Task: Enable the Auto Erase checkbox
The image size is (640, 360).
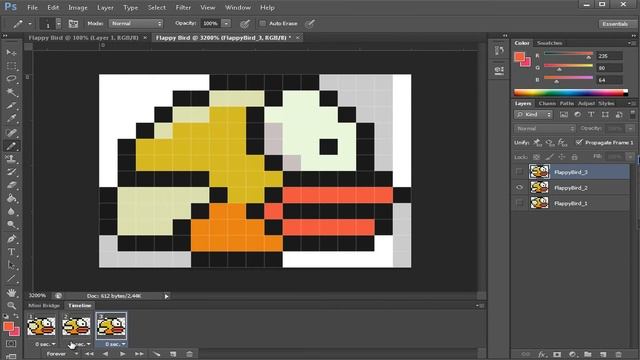Action: [x=262, y=24]
